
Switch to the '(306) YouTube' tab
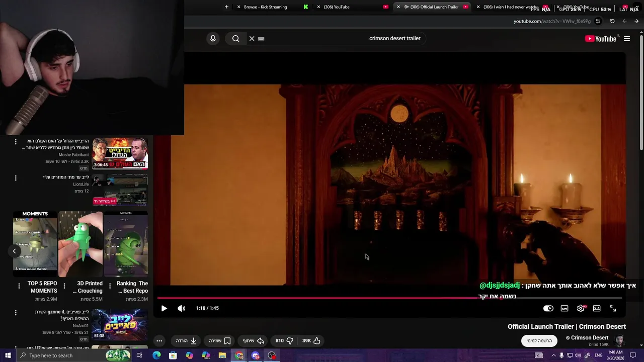coord(352,7)
